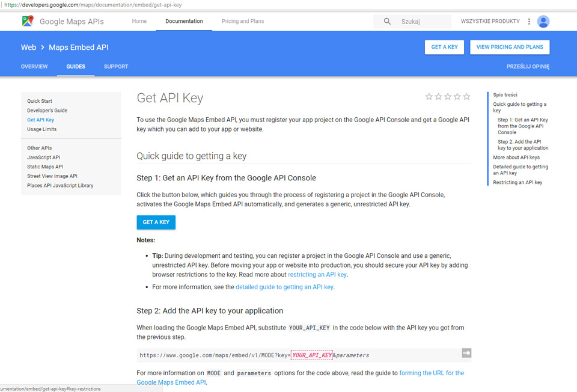Click the browser address bar URL
The width and height of the screenshot is (577, 392).
tap(93, 5)
